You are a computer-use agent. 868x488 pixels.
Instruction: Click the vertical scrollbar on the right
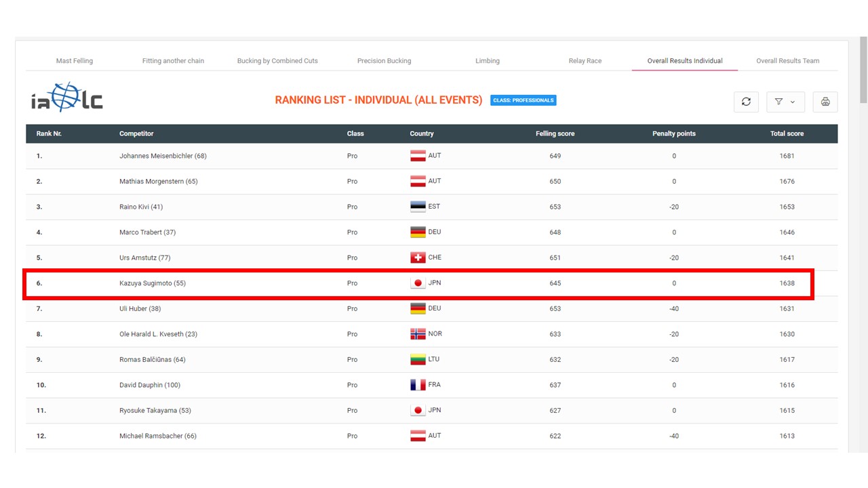point(863,68)
